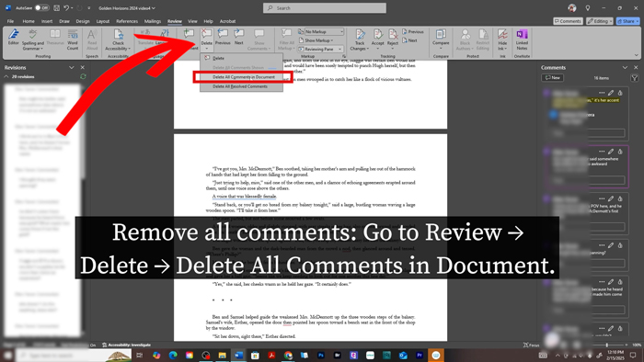Click Accessibility: Investigate in status bar
Screen dimensions: 644x362
point(127,345)
